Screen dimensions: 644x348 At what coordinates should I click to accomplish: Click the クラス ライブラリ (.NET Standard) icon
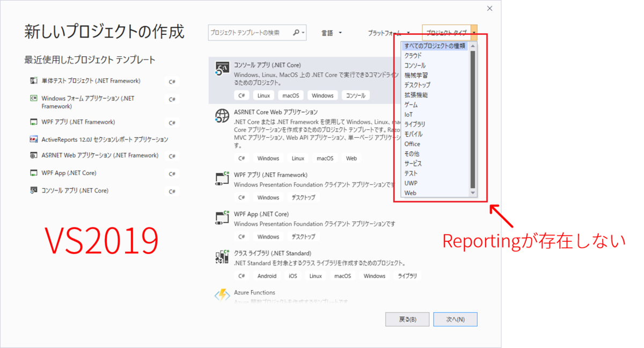point(222,257)
